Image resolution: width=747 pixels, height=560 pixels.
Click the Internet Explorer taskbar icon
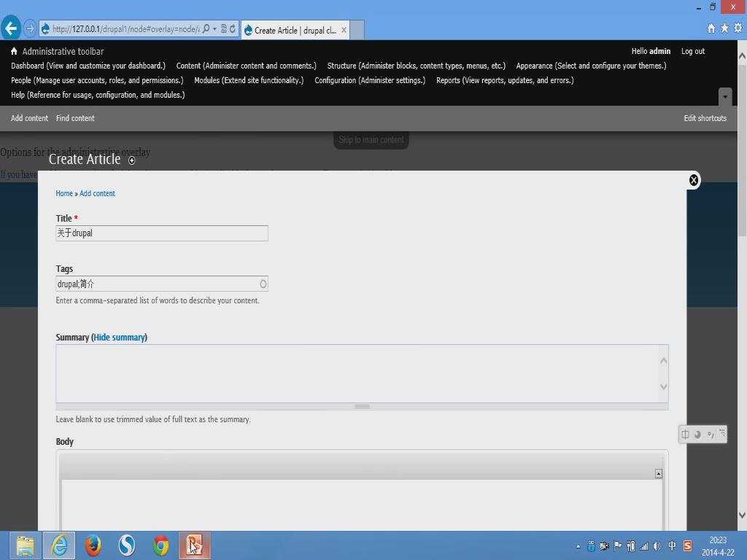pyautogui.click(x=59, y=545)
